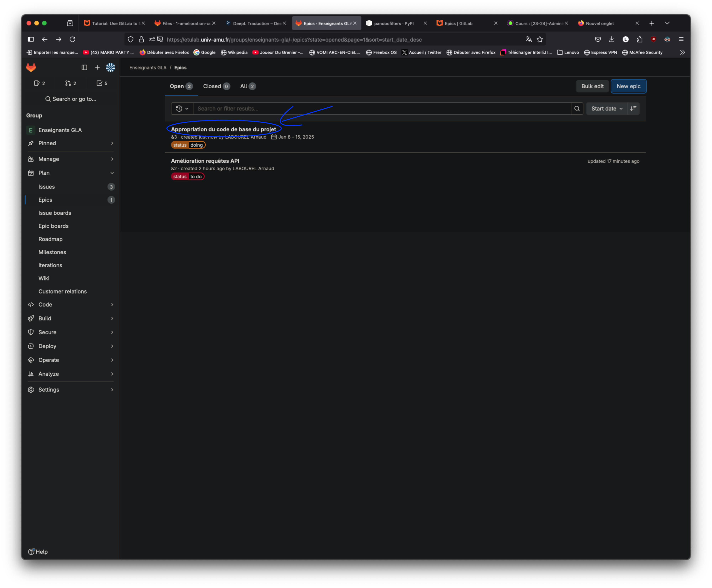Open the Firefox extensions puzzle icon
712x588 pixels.
[640, 39]
